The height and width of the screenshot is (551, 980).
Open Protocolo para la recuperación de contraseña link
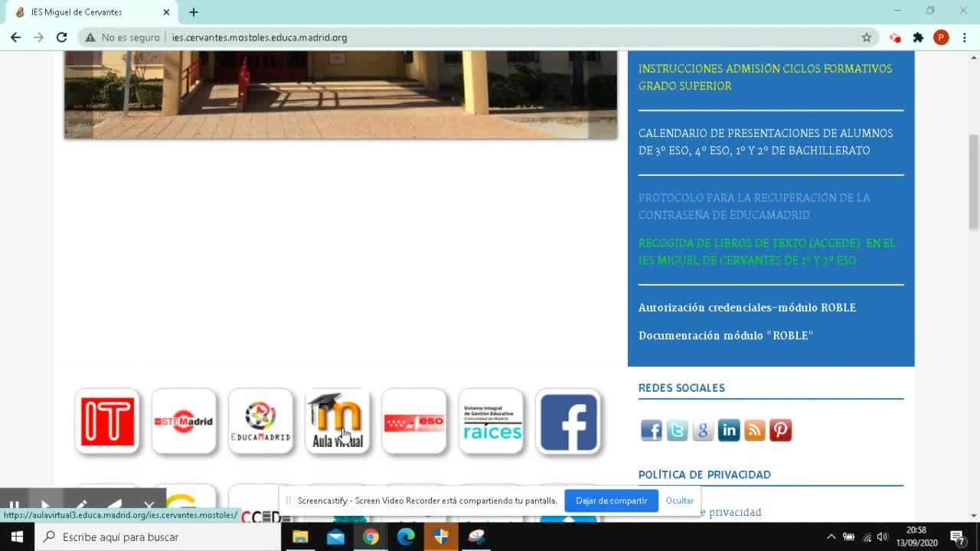(754, 207)
